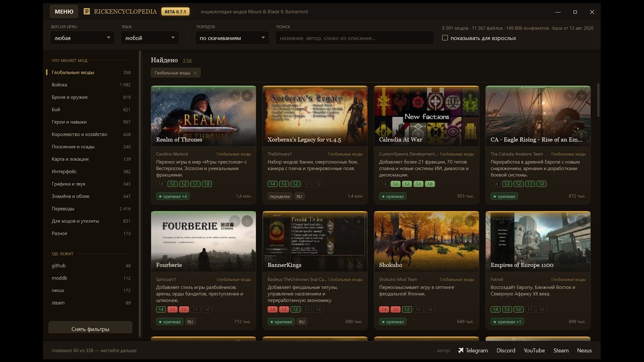Enable 'показывать для взрослых' checkbox
Image resolution: width=644 pixels, height=362 pixels.
(x=445, y=38)
